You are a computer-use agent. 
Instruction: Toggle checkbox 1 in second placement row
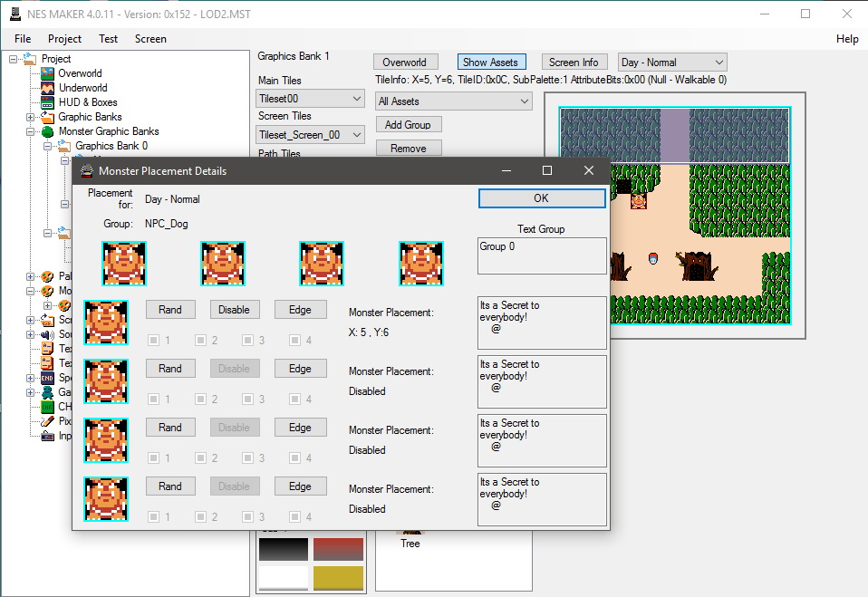pos(154,399)
